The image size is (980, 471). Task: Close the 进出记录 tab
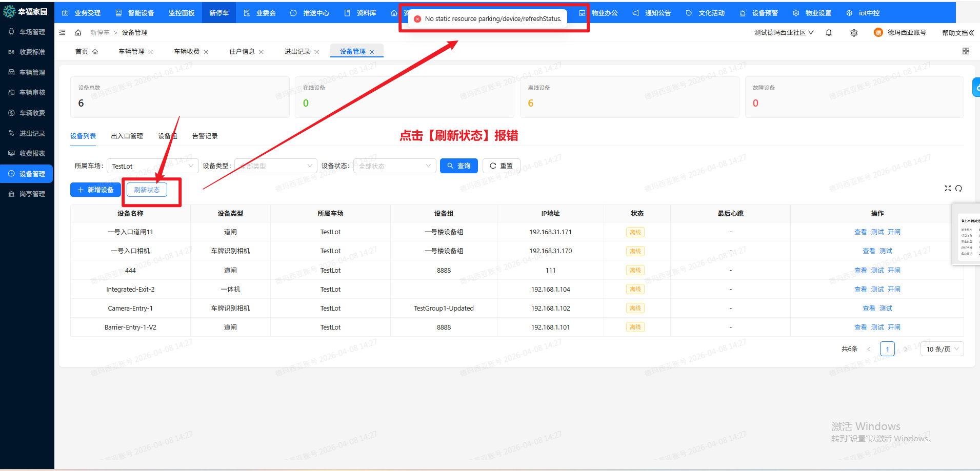(x=317, y=52)
